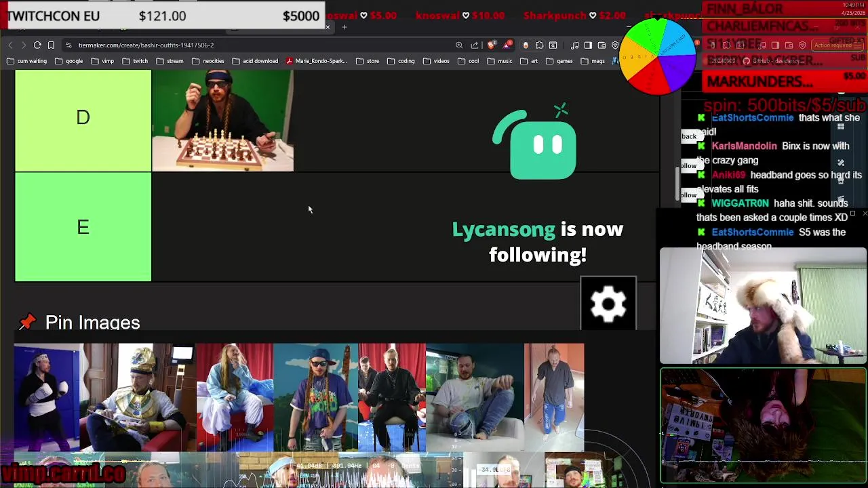The height and width of the screenshot is (488, 868).
Task: Click the browser forward arrow
Action: [23, 45]
